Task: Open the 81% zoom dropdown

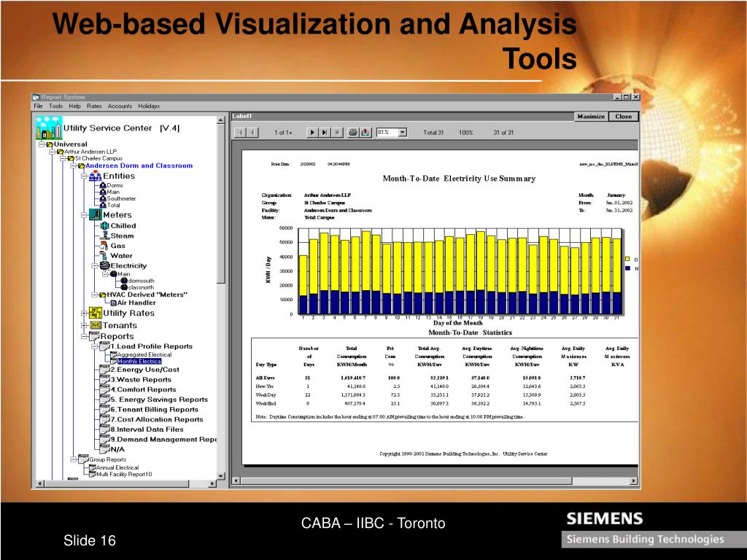Action: tap(403, 133)
